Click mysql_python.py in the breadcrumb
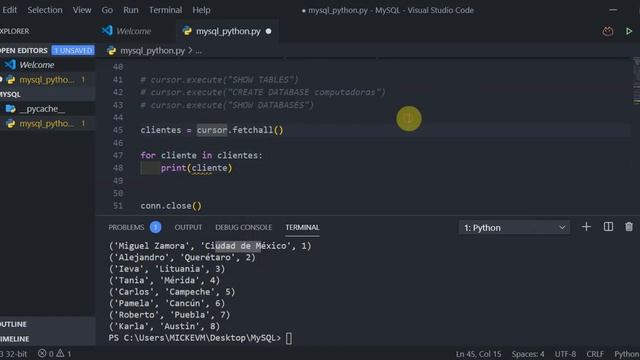The height and width of the screenshot is (360, 640). [x=152, y=51]
